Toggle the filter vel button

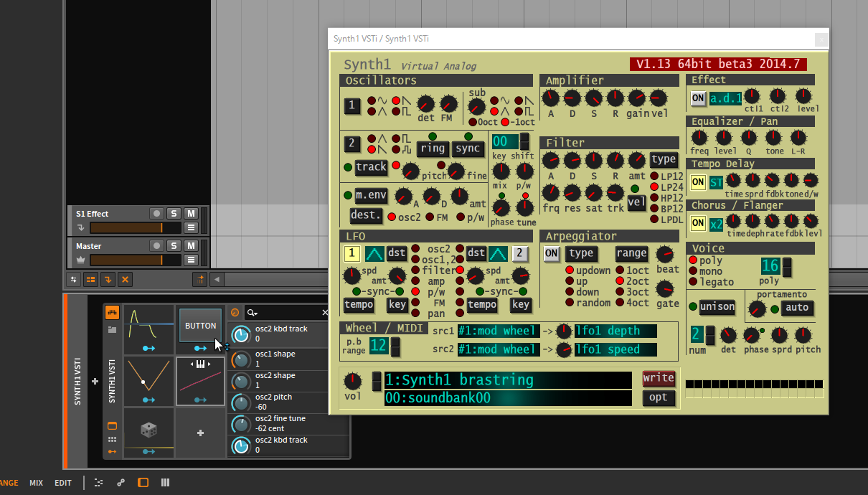coord(636,202)
